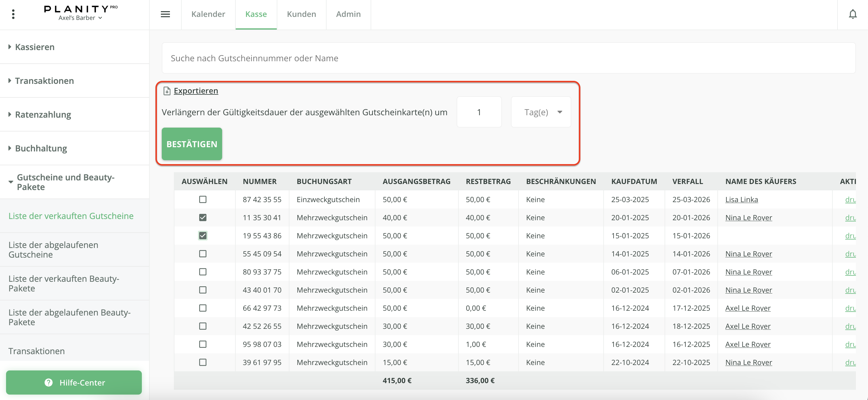Click the Hilfe-Center question mark icon
Viewport: 868px width, 400px height.
49,383
